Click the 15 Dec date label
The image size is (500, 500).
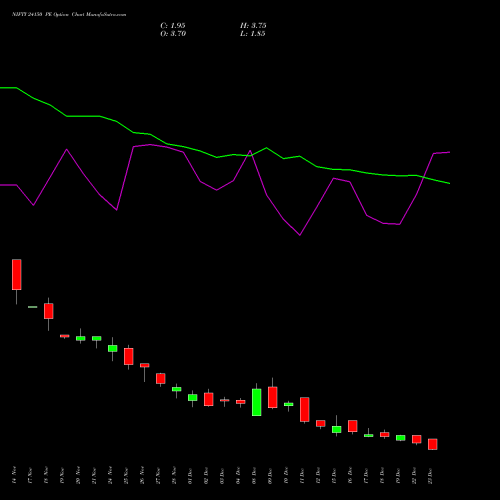334,475
